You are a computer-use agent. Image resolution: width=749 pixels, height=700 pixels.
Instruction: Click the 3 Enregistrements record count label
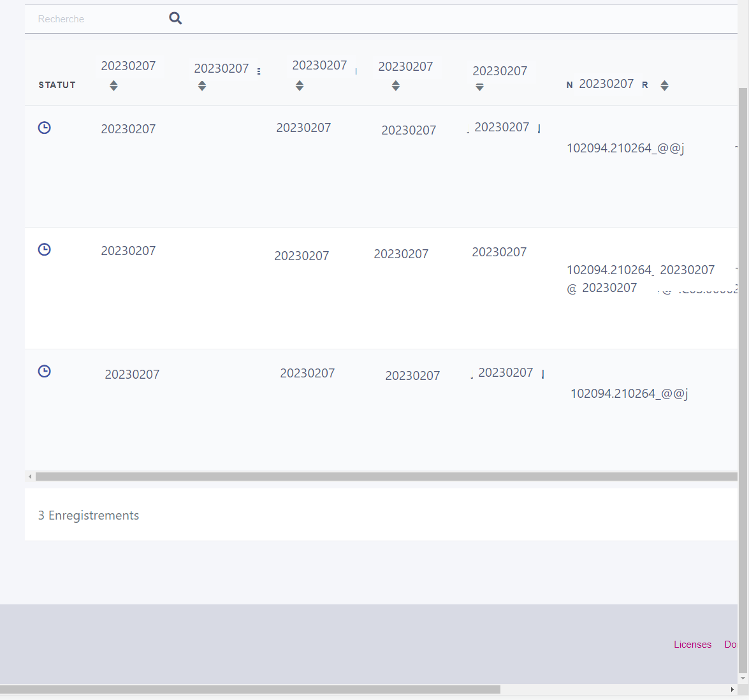(89, 515)
